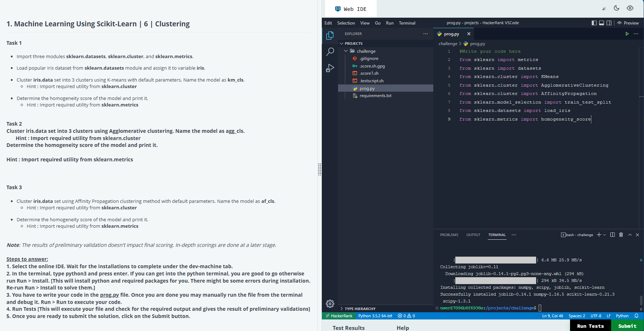The width and height of the screenshot is (644, 331).
Task: Close the prog.py editor tab
Action: [469, 34]
